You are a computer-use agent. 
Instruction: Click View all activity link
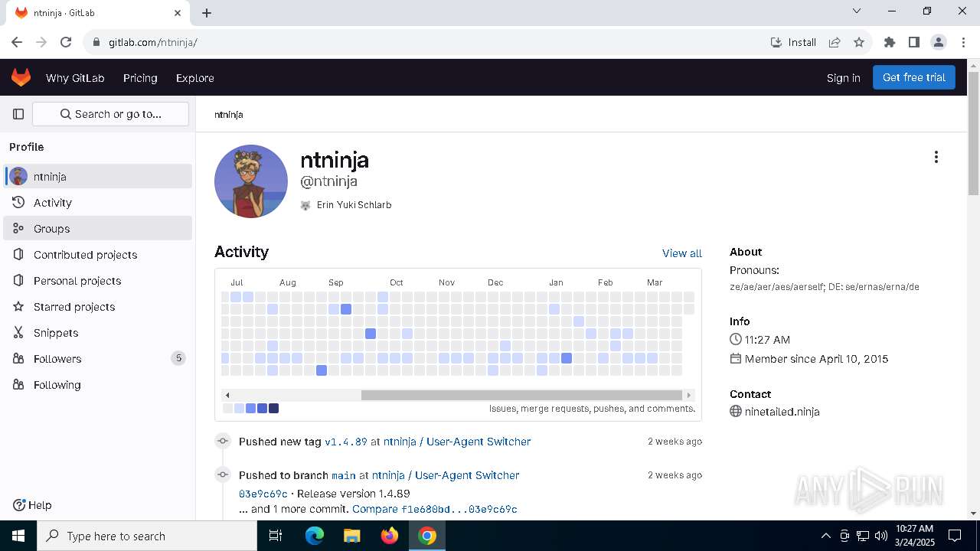click(x=682, y=253)
